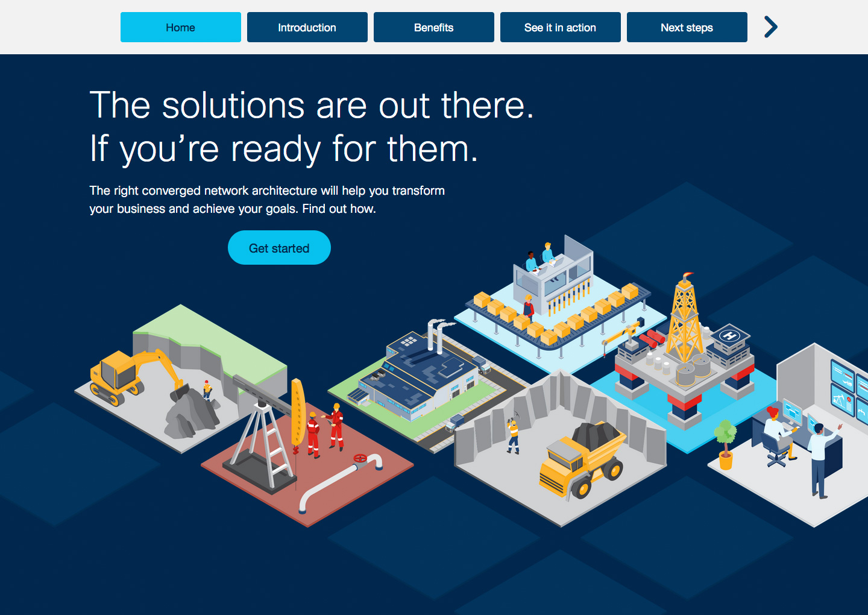Screen dimensions: 868x615
Task: Open the Home tab
Action: click(x=180, y=27)
